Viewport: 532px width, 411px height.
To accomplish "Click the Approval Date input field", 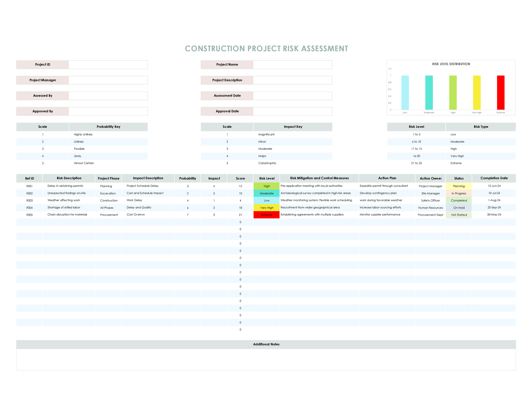I will (x=292, y=111).
